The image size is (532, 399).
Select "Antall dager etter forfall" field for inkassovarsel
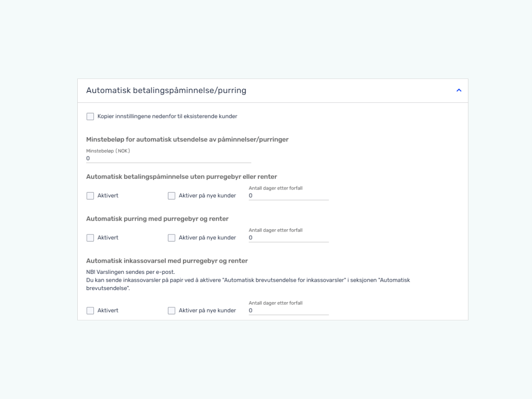pos(288,310)
